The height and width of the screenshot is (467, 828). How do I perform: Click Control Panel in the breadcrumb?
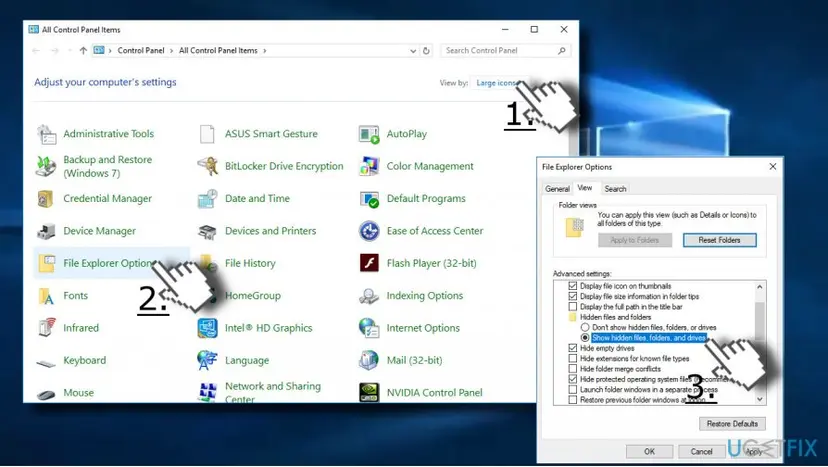click(141, 51)
